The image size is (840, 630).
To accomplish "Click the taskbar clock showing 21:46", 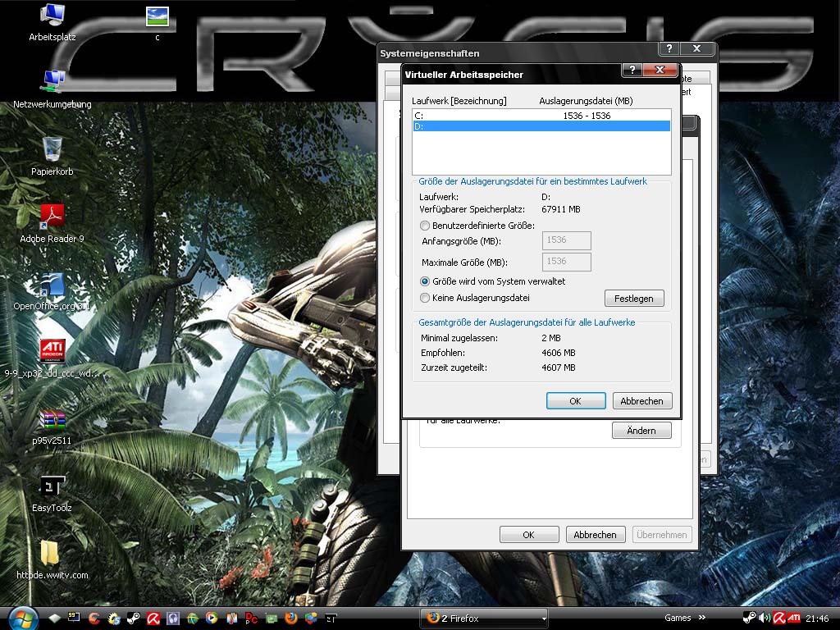I will [817, 619].
